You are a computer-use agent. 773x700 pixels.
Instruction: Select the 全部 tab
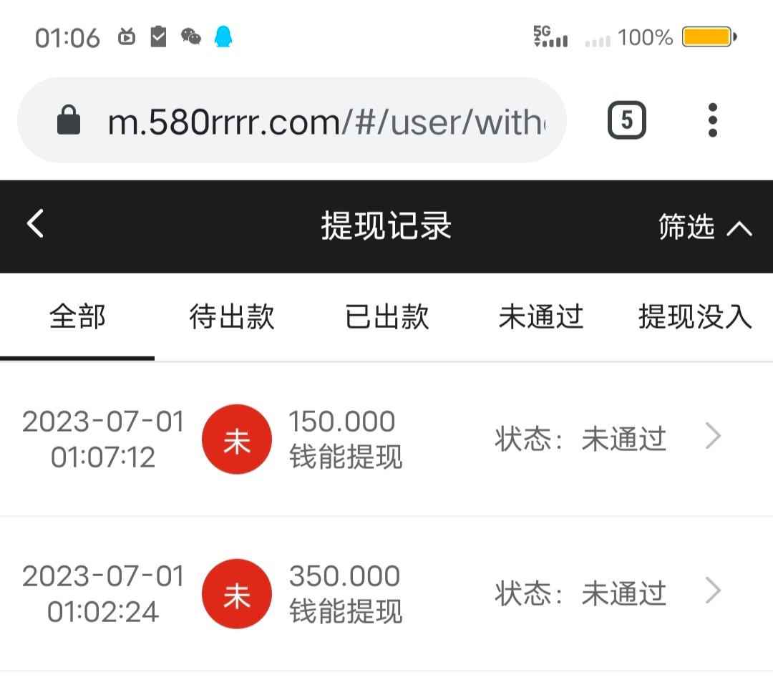[77, 316]
